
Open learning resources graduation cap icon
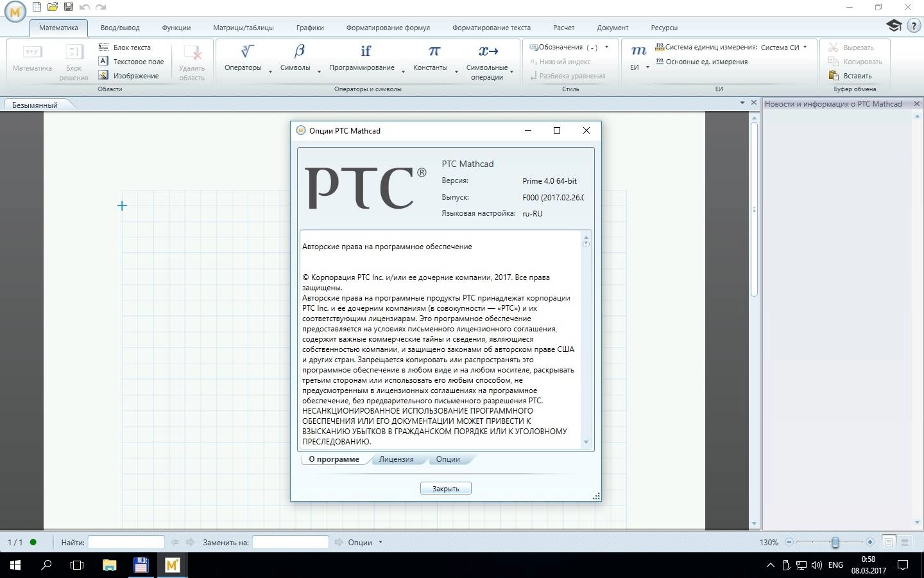pyautogui.click(x=894, y=25)
